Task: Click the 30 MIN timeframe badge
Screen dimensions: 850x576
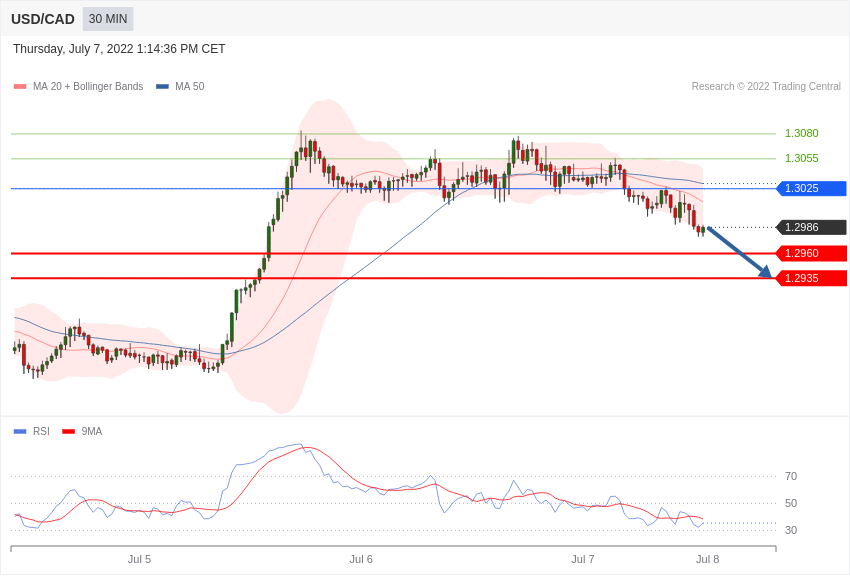Action: [108, 19]
